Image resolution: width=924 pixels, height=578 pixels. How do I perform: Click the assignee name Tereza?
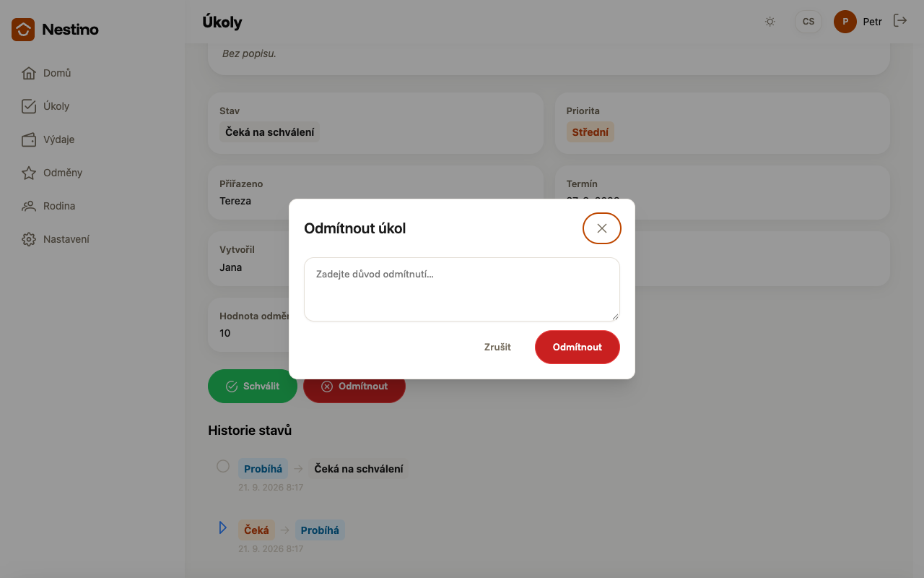coord(235,201)
